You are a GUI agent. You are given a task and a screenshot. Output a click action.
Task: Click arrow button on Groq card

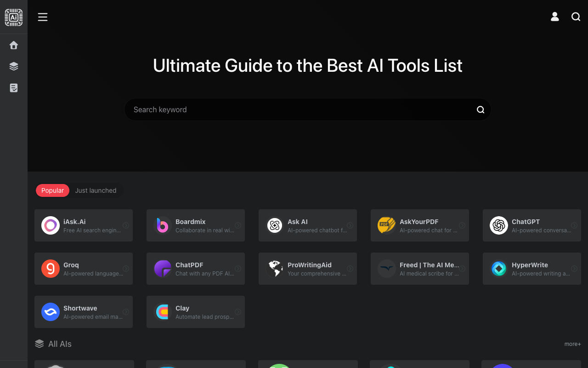[x=126, y=269]
